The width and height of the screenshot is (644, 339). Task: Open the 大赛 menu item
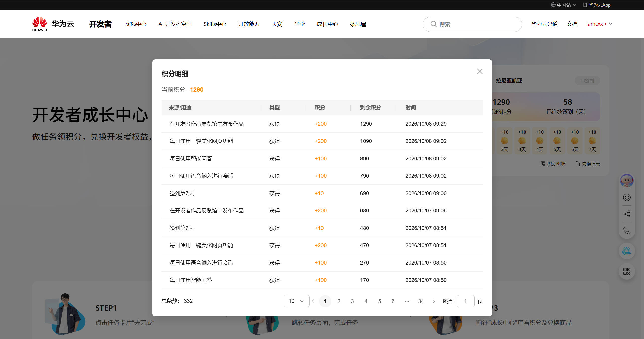pyautogui.click(x=277, y=24)
